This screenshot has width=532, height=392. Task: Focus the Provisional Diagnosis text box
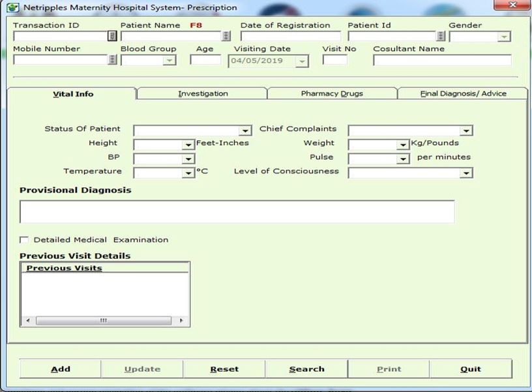point(237,212)
